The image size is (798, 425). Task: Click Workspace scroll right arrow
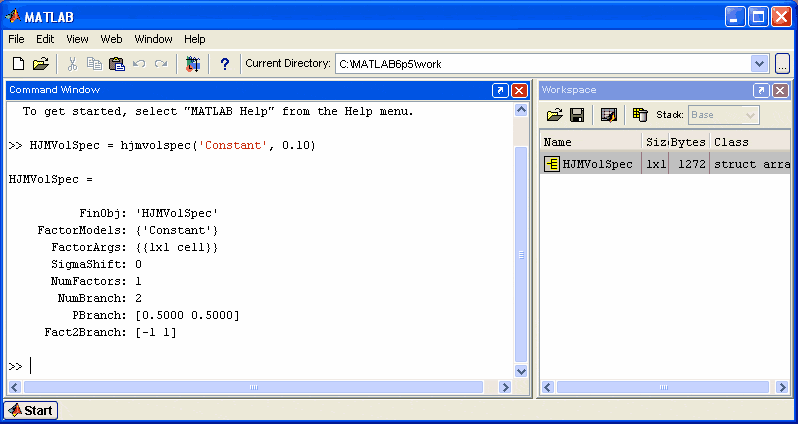pos(782,387)
